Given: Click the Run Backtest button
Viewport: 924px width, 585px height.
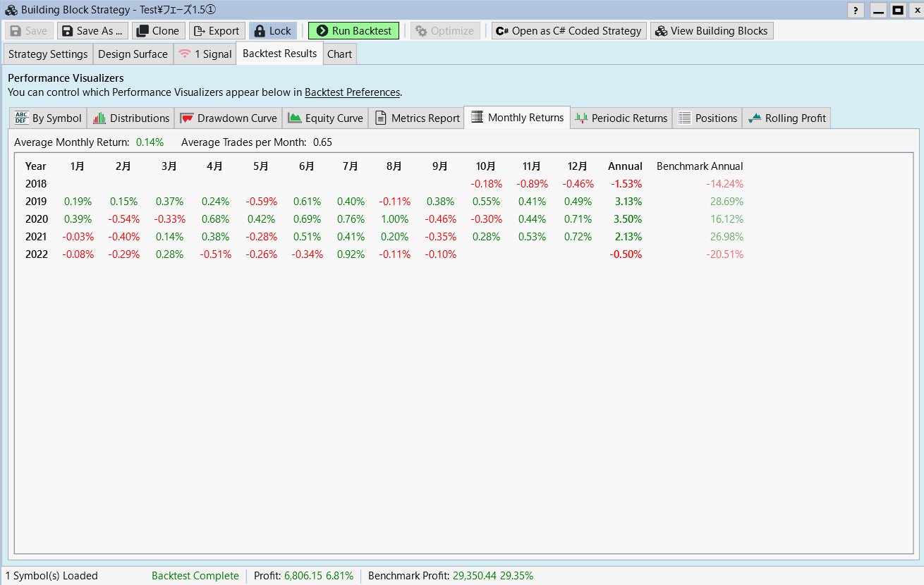Looking at the screenshot, I should coord(353,31).
